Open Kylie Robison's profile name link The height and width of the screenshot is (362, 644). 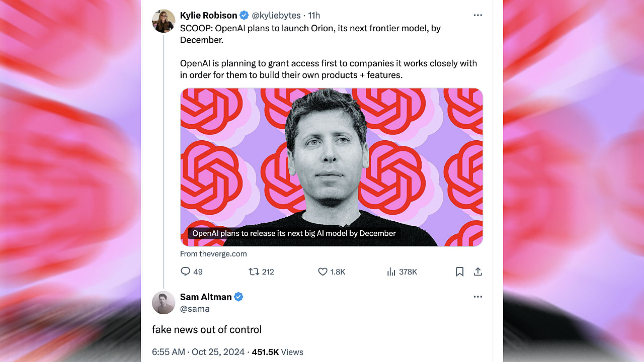[208, 15]
